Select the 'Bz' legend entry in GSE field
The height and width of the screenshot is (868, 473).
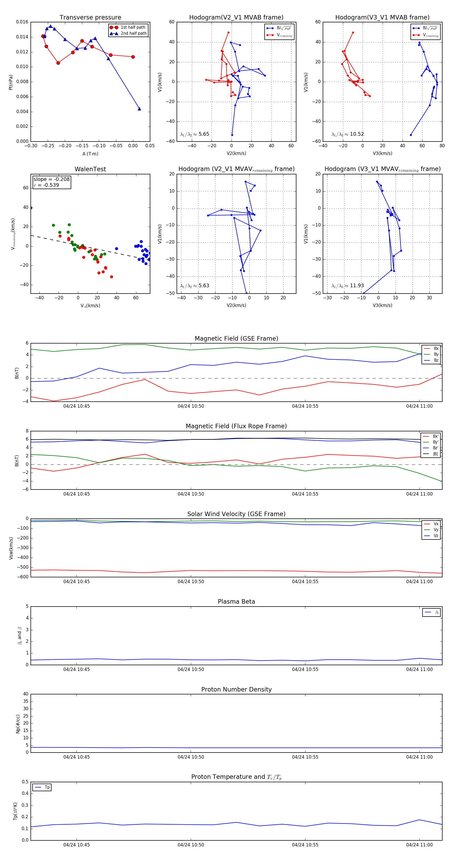(x=431, y=360)
